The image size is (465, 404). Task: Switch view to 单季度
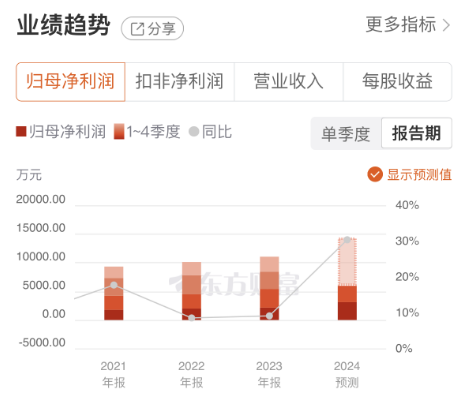tap(346, 134)
